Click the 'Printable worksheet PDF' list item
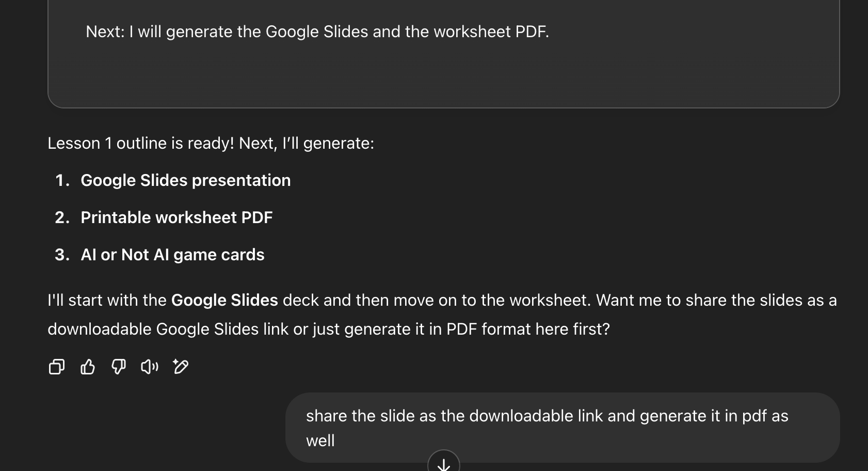This screenshot has width=868, height=471. [x=176, y=217]
